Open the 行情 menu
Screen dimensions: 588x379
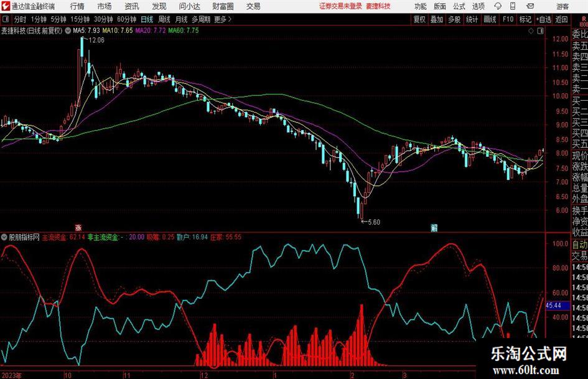click(x=77, y=6)
